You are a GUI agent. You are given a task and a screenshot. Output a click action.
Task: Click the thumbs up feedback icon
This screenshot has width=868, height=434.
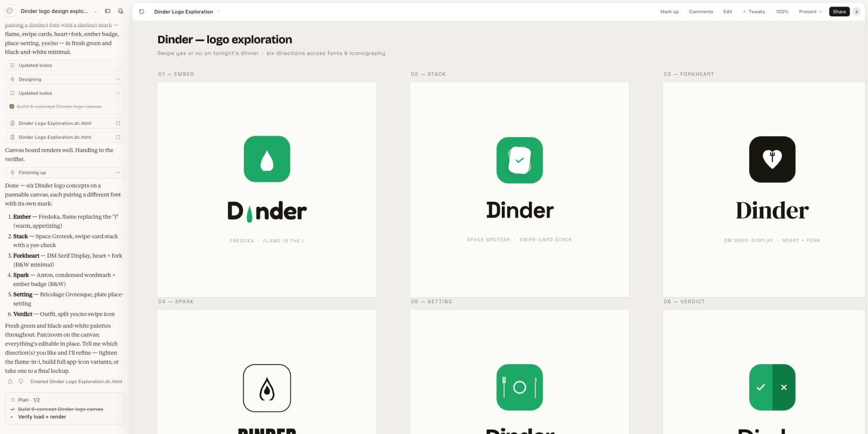10,381
